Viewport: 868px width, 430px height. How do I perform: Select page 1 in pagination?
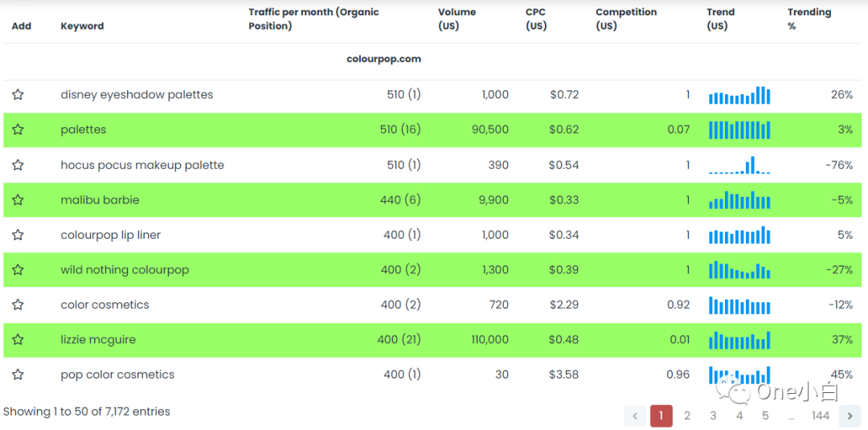coord(661,416)
